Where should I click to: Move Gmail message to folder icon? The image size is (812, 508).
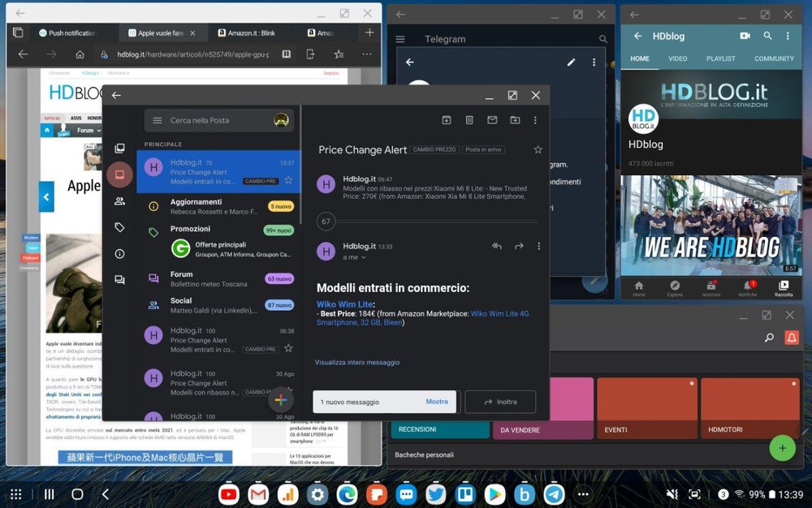[x=515, y=120]
